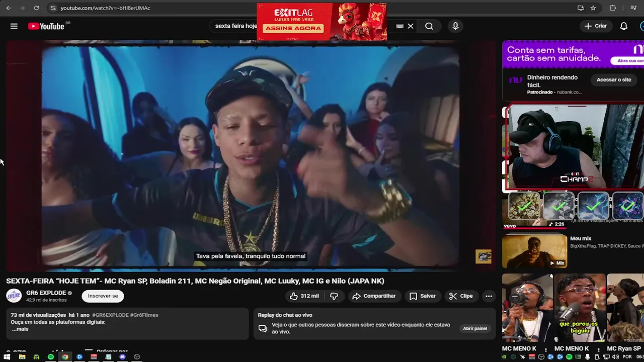
Task: Click the POR language indicator
Action: 627,357
